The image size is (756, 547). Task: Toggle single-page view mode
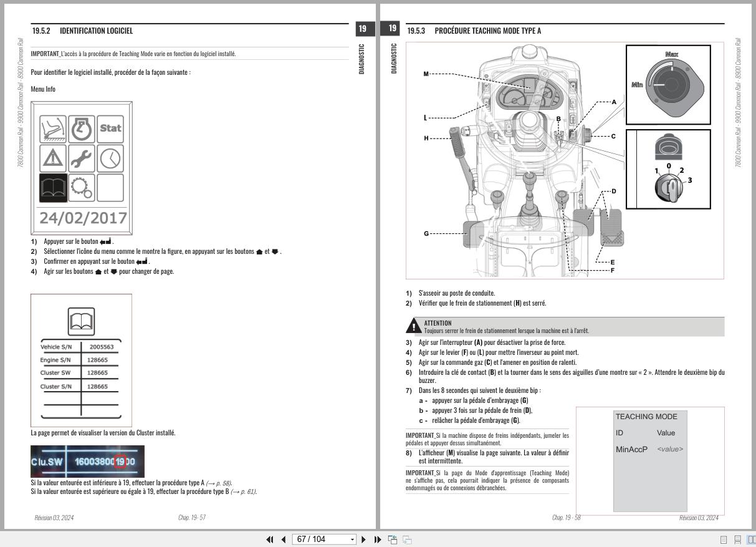(x=724, y=539)
